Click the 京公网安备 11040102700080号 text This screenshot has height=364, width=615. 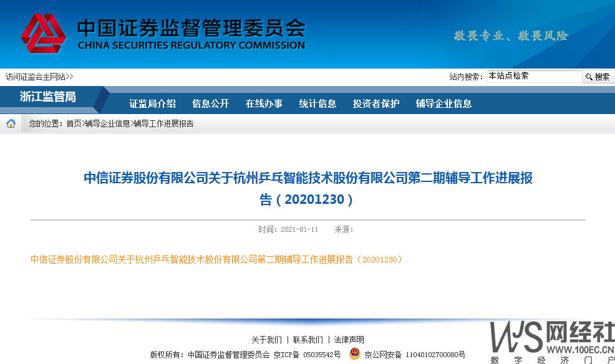pos(415,355)
